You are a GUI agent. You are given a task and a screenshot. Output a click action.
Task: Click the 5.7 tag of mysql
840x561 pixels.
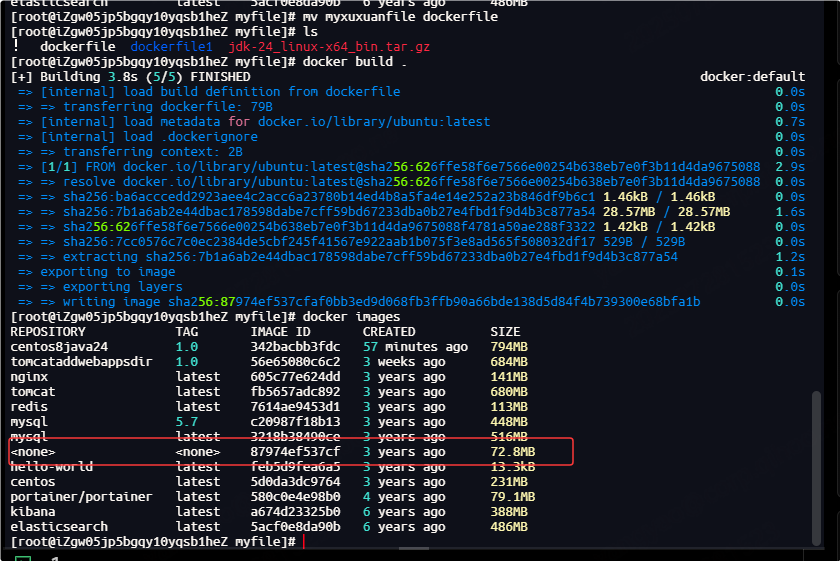(186, 422)
